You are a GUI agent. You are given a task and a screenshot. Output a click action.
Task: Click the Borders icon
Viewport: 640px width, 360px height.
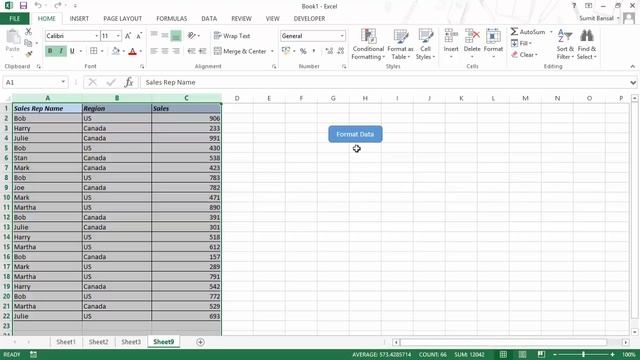point(93,51)
